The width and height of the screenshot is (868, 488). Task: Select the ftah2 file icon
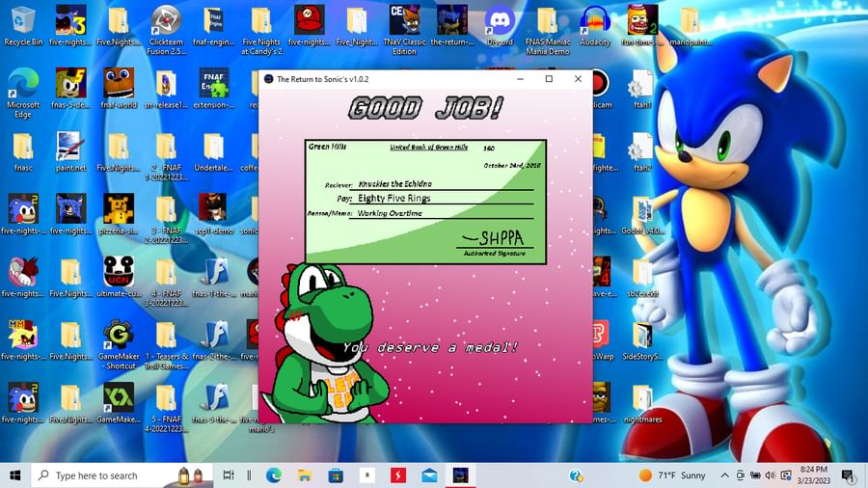pos(642,151)
